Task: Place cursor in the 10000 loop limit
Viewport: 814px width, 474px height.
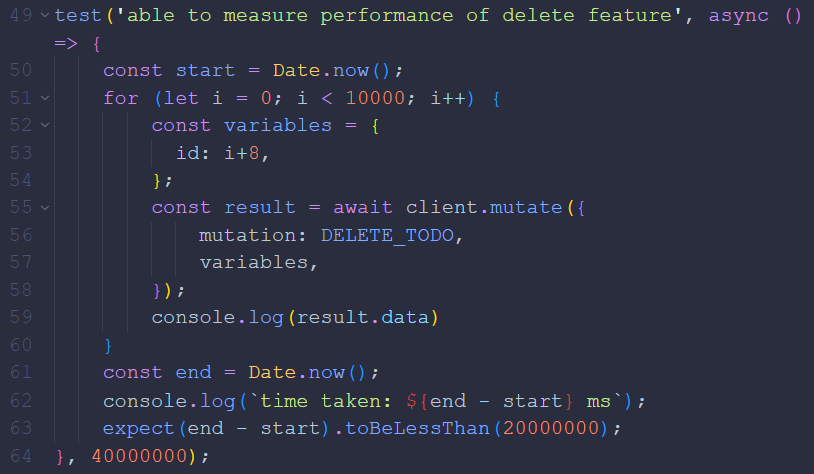Action: click(375, 98)
